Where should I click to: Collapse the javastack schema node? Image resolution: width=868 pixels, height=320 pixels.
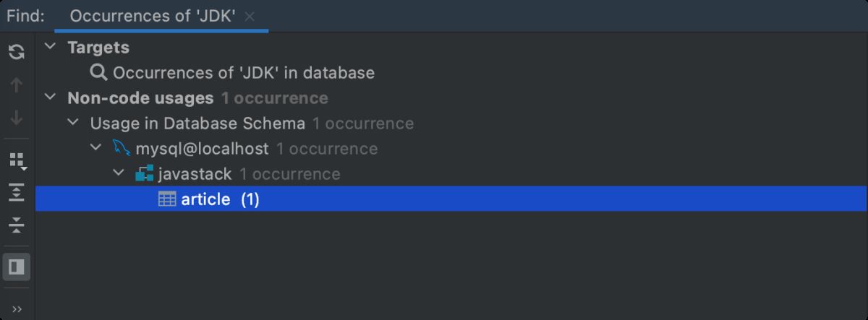(119, 174)
